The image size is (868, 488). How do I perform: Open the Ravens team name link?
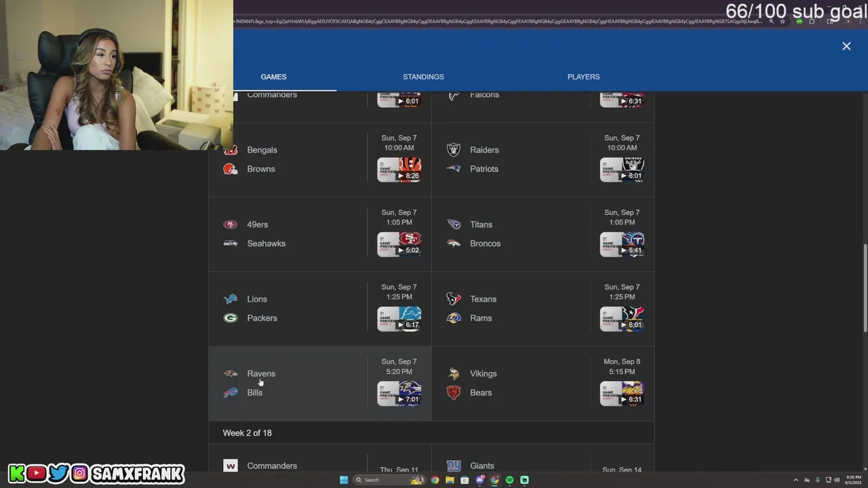click(x=261, y=373)
